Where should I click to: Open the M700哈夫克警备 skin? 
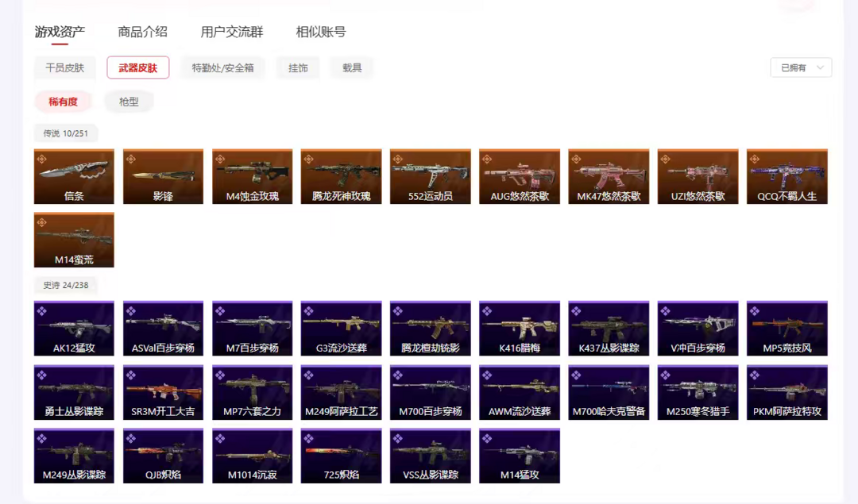coord(609,393)
